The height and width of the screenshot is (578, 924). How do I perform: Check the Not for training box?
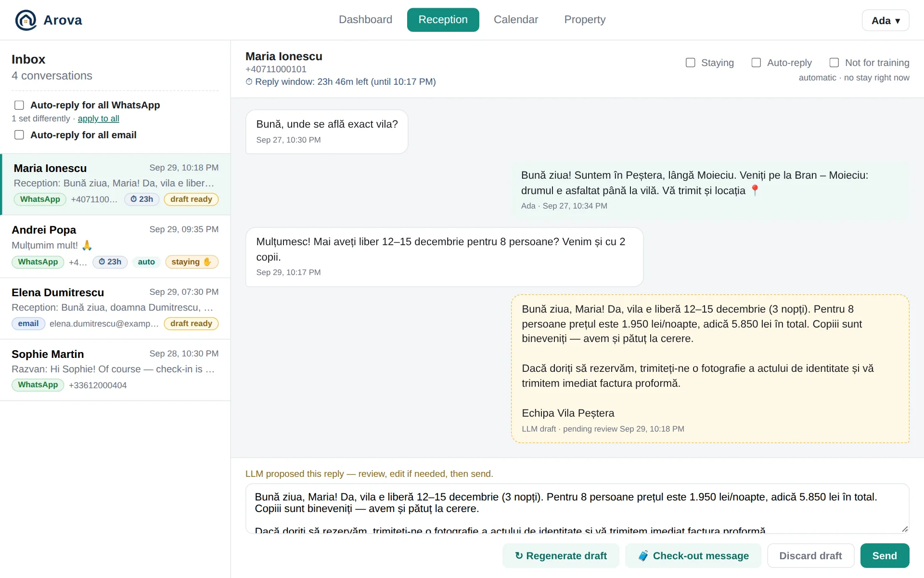click(x=834, y=63)
